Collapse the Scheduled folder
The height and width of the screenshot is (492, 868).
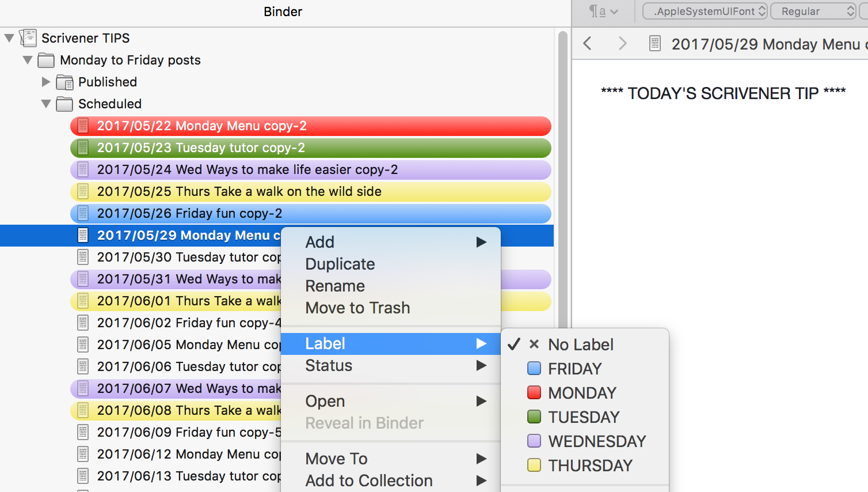[46, 104]
